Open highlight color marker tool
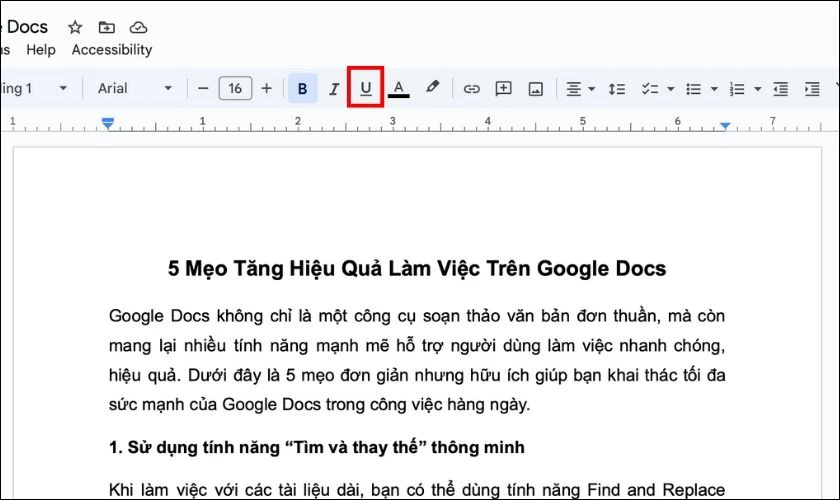 [432, 87]
